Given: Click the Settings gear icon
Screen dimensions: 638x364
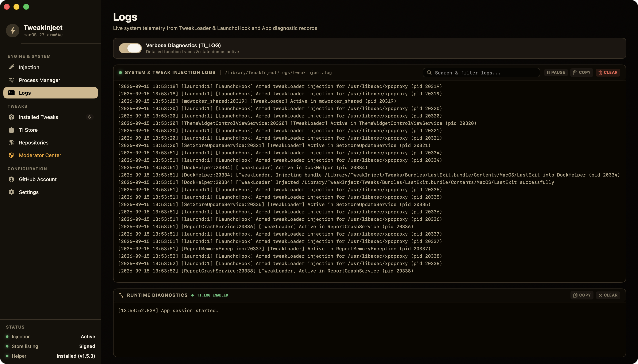Looking at the screenshot, I should click(x=11, y=192).
